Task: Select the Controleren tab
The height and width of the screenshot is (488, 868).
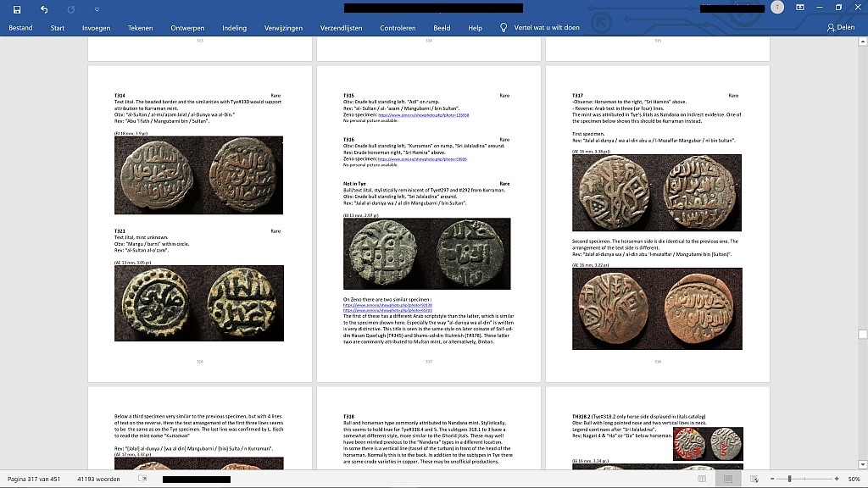Action: point(398,28)
